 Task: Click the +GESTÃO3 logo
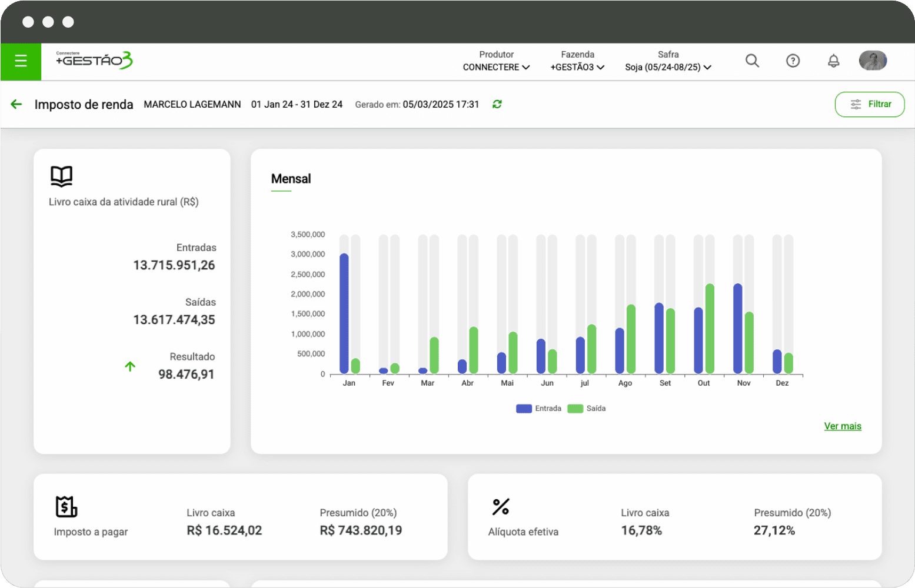(94, 60)
